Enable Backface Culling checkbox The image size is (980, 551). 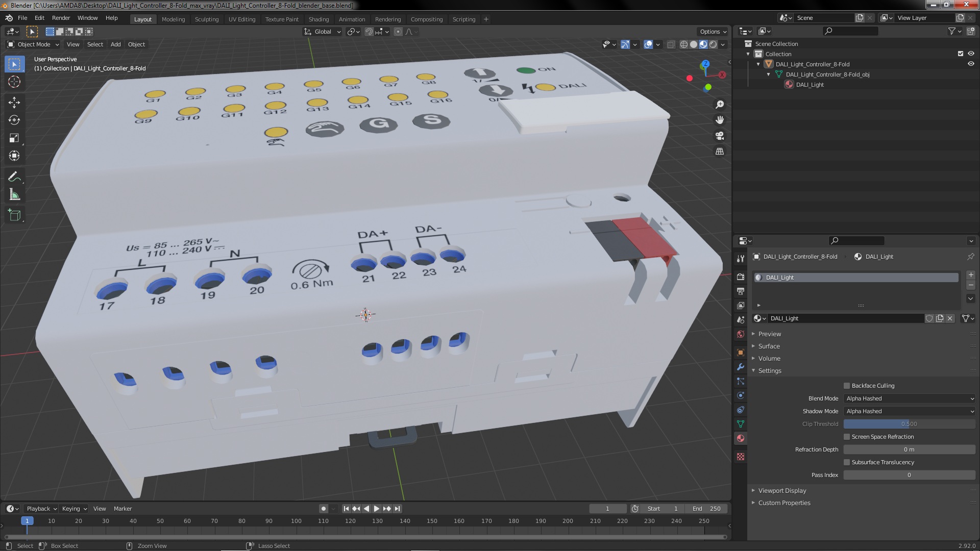[847, 386]
